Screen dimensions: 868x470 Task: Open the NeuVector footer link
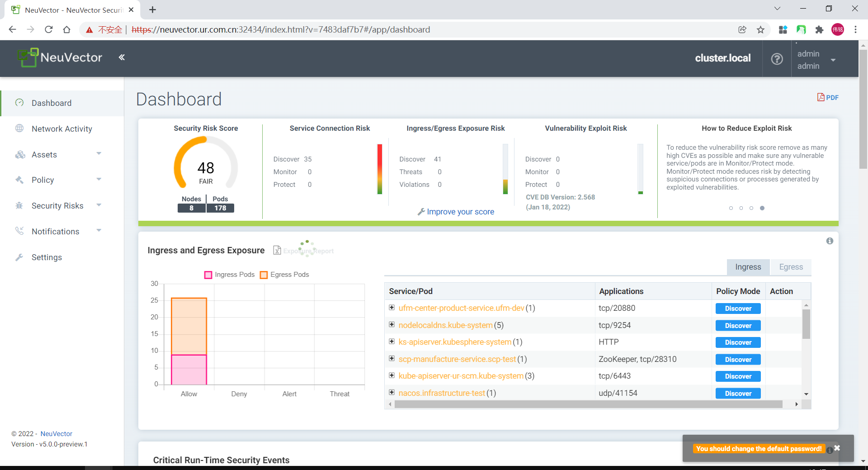tap(57, 434)
